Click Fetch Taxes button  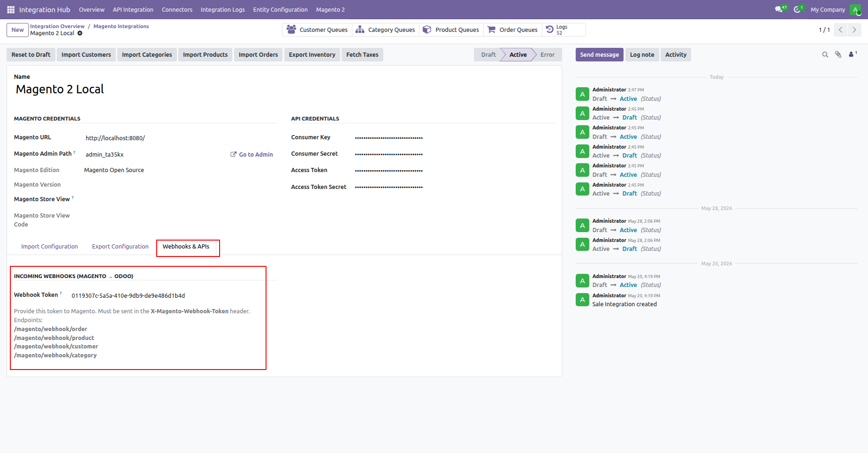click(362, 55)
